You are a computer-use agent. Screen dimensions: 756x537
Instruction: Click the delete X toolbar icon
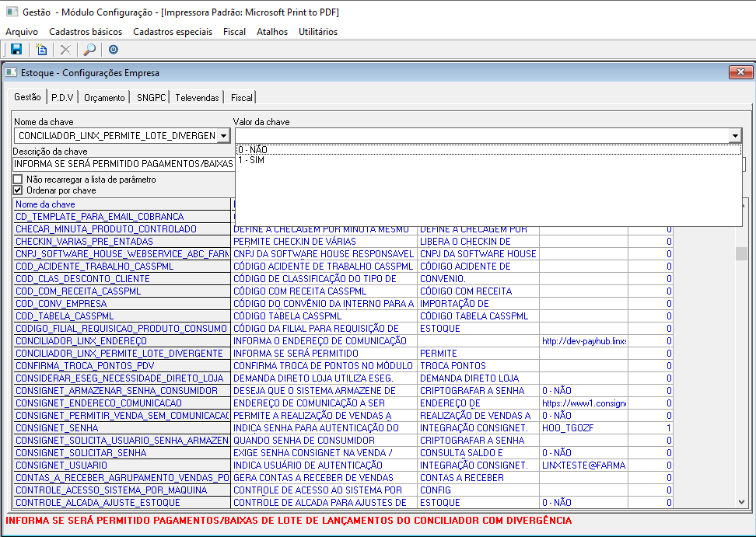(x=65, y=50)
